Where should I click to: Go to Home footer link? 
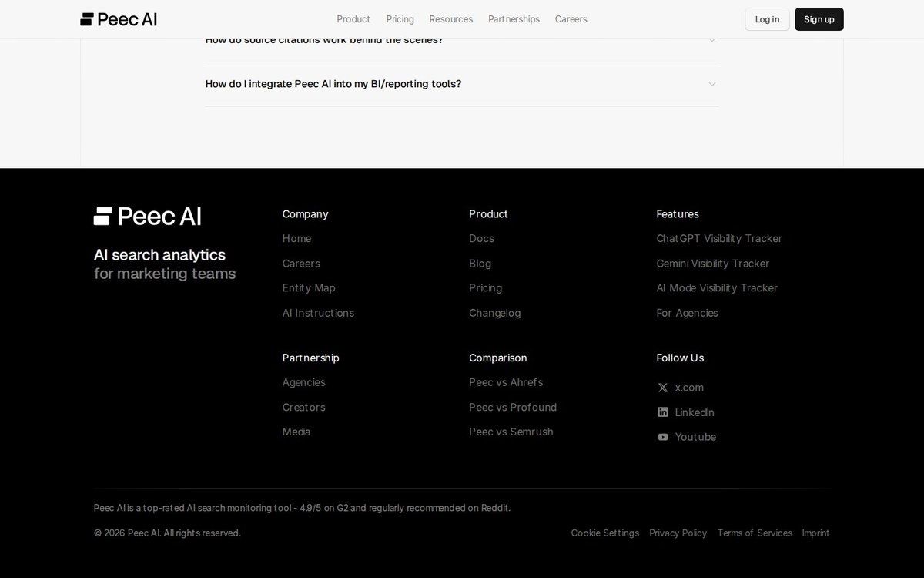pos(297,239)
